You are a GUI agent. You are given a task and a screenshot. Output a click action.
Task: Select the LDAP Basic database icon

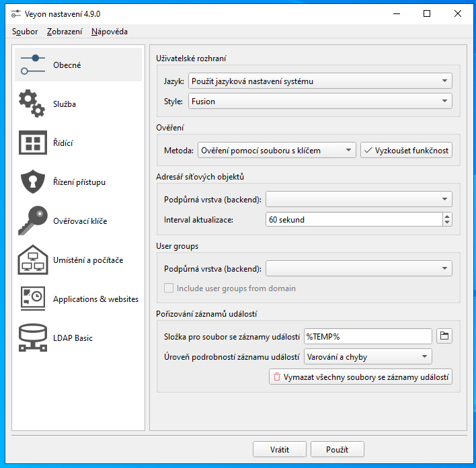click(33, 338)
